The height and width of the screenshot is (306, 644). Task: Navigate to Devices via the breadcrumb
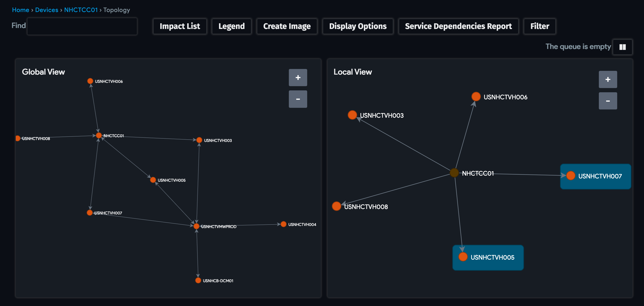47,10
